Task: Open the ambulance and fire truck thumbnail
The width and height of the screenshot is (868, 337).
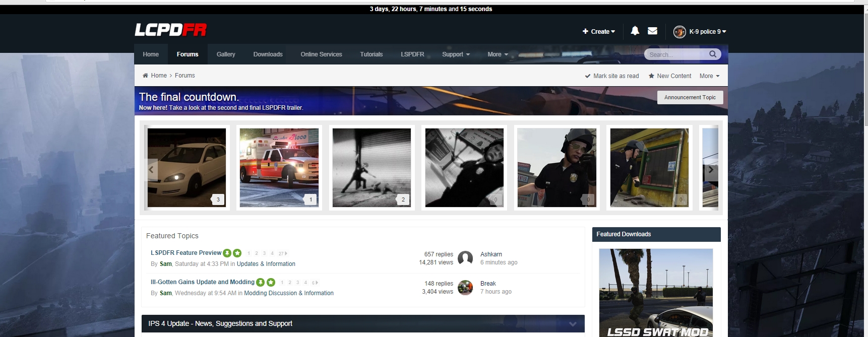Action: [x=279, y=168]
